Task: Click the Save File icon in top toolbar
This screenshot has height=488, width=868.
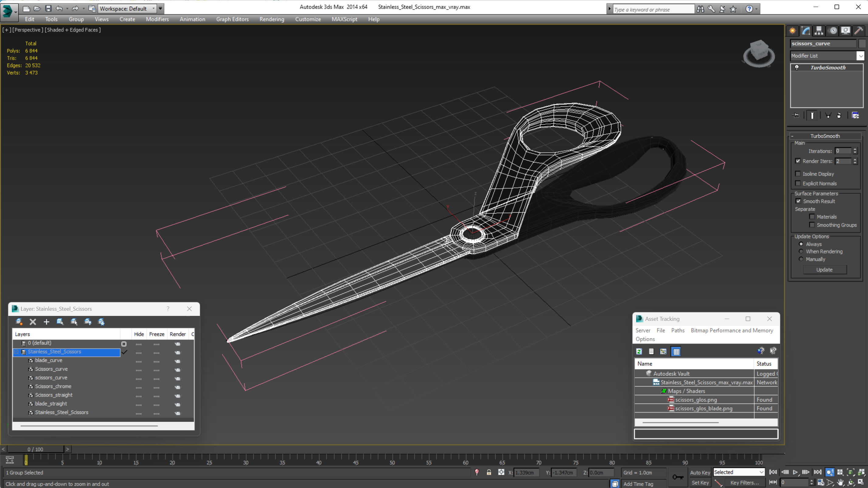Action: [x=48, y=9]
